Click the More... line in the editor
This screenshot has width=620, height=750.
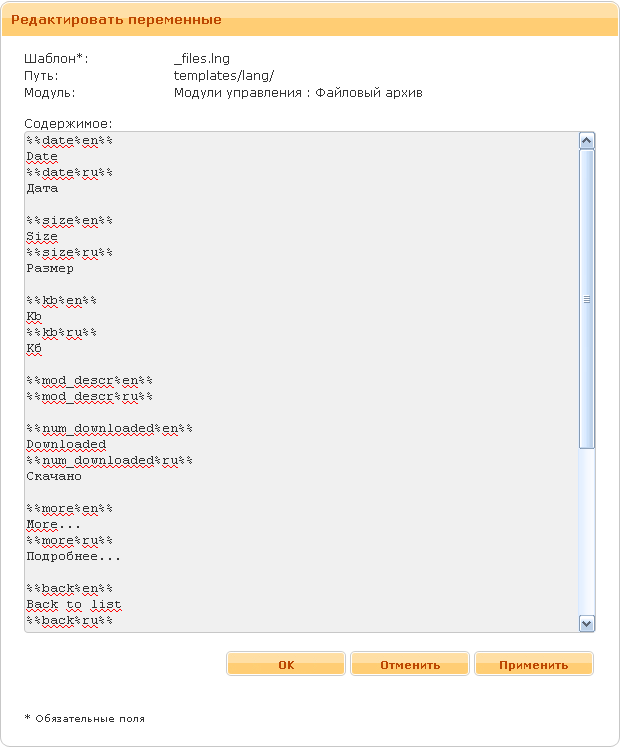pos(53,525)
